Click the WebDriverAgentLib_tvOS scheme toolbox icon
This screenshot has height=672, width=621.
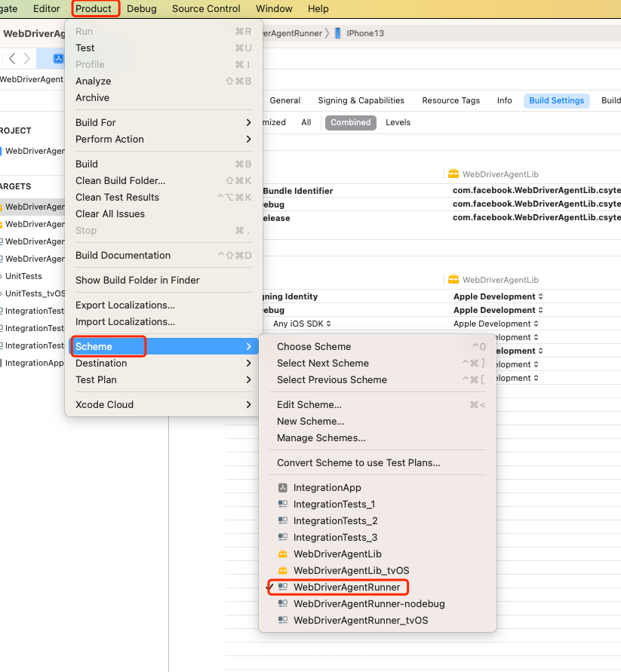point(283,571)
